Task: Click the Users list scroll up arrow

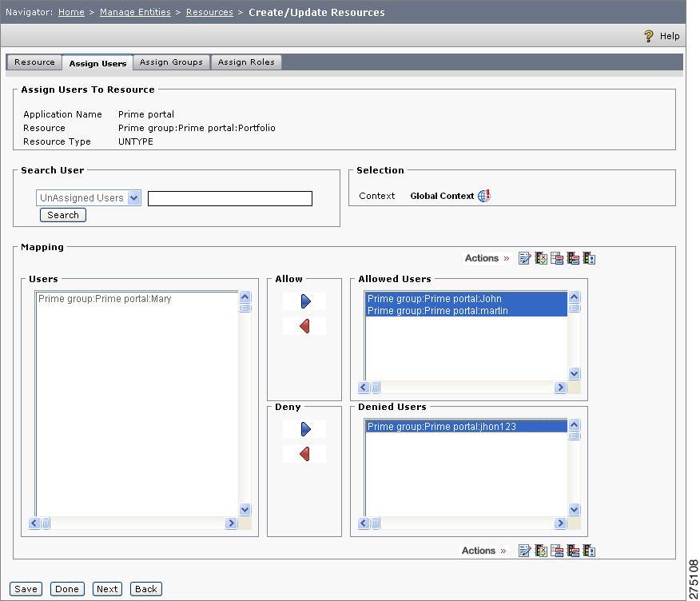Action: (245, 297)
